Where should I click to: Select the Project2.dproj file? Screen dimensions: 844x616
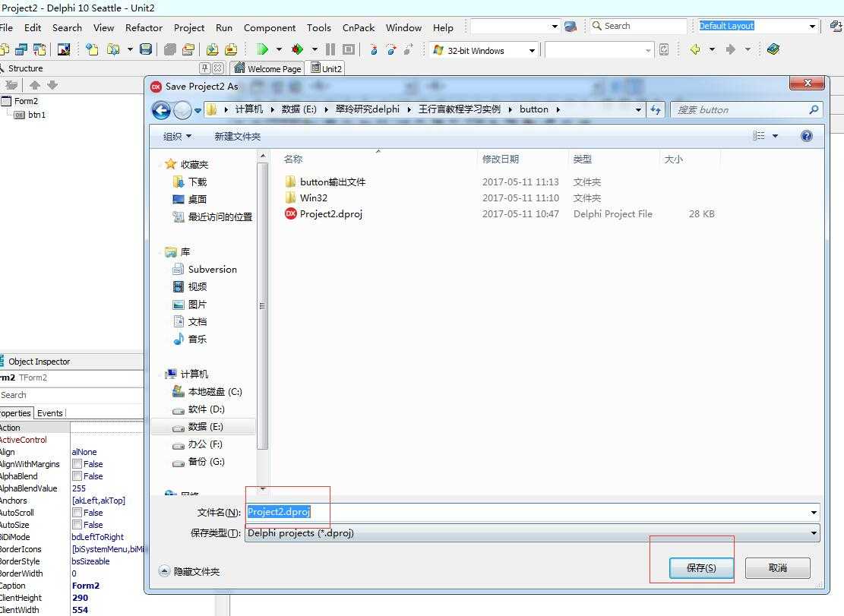pos(330,214)
